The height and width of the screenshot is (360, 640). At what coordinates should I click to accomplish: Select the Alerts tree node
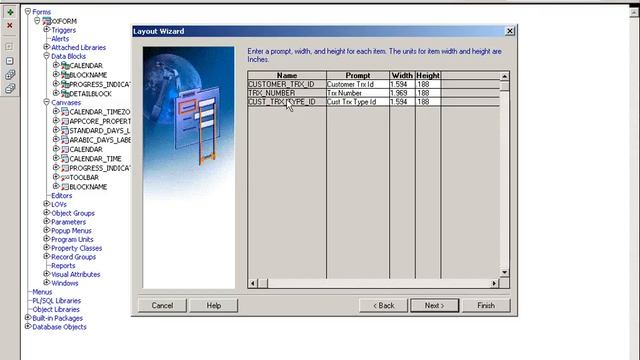(60, 39)
